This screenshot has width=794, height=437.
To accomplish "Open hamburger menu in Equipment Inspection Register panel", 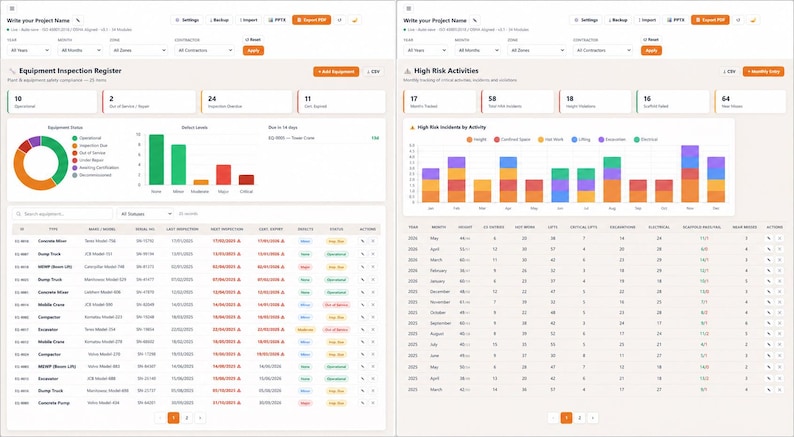I will [x=12, y=8].
